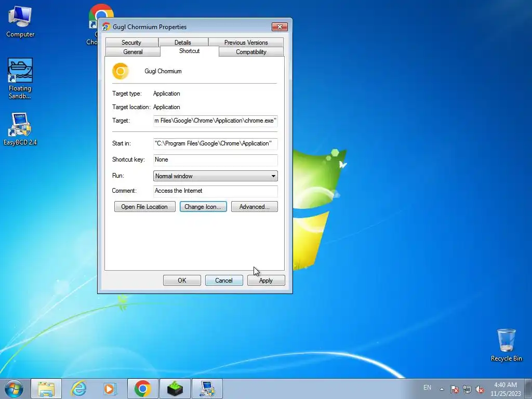
Task: Select the Recycle Bin desktop icon
Action: [x=506, y=345]
